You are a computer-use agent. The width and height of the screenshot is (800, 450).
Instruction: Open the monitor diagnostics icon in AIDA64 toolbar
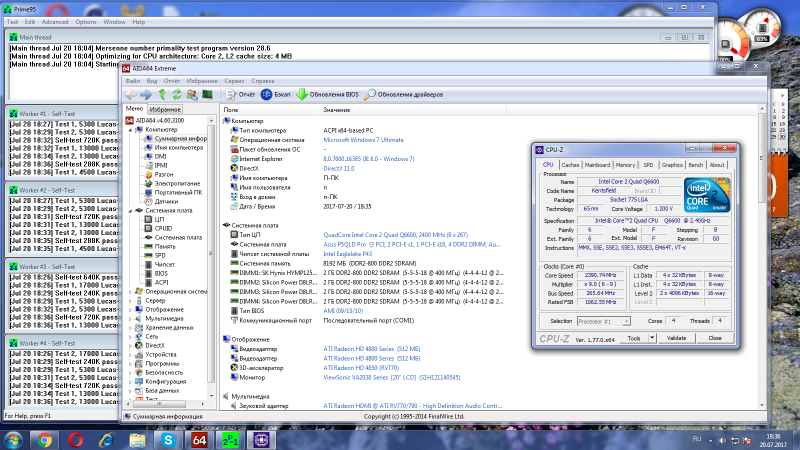pos(207,94)
